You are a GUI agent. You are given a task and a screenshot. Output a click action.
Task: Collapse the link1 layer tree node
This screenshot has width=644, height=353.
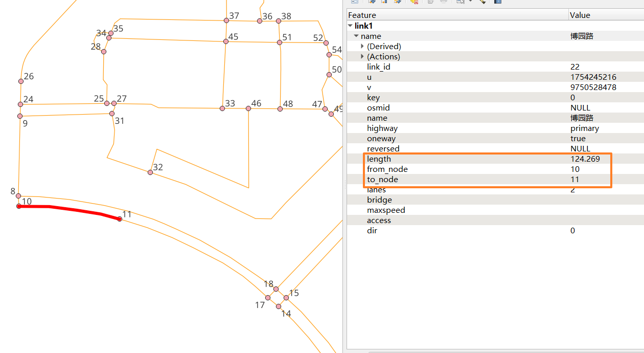click(350, 26)
